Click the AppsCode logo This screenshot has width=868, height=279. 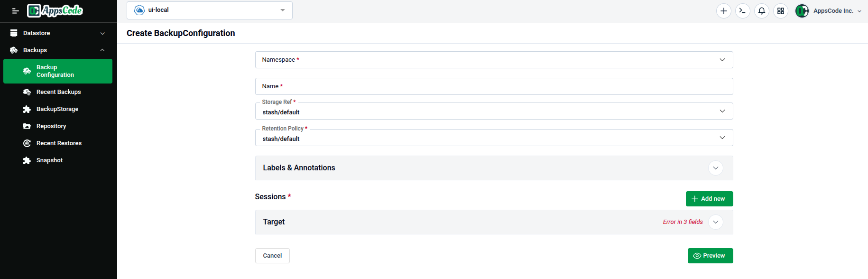pos(55,10)
